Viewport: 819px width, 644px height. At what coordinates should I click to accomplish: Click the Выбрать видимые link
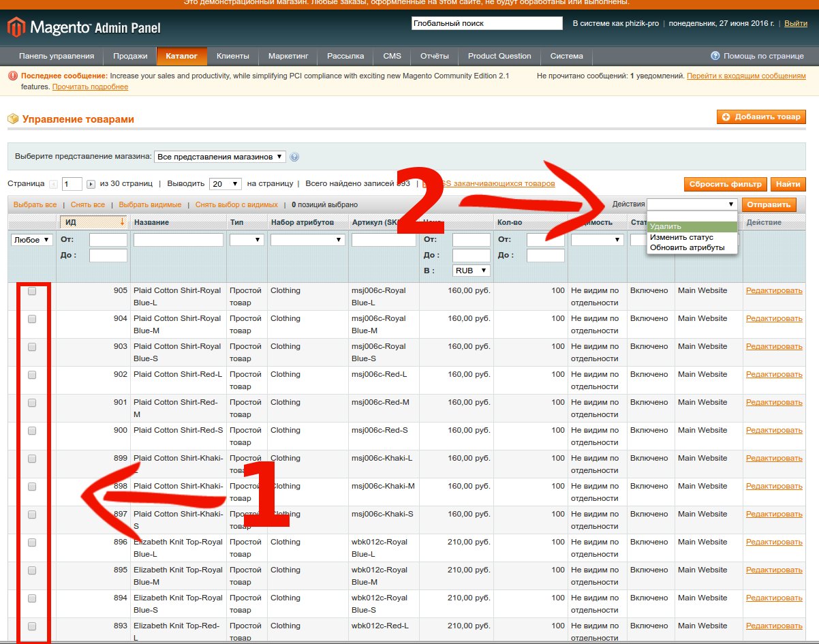pyautogui.click(x=150, y=205)
